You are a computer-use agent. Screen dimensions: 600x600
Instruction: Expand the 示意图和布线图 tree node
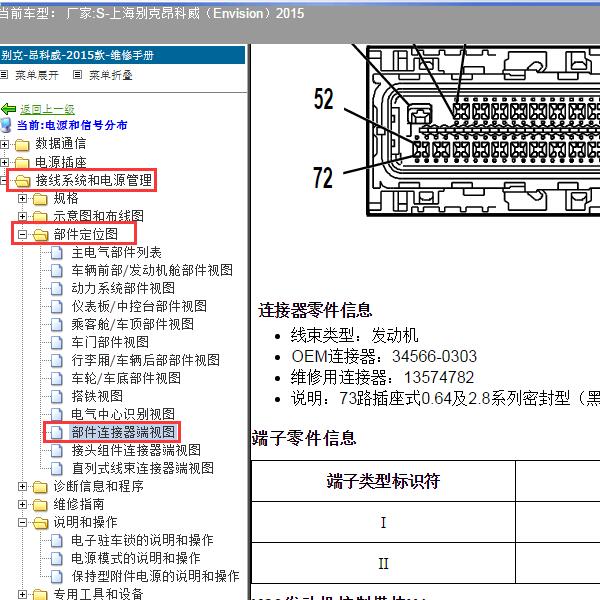point(23,216)
